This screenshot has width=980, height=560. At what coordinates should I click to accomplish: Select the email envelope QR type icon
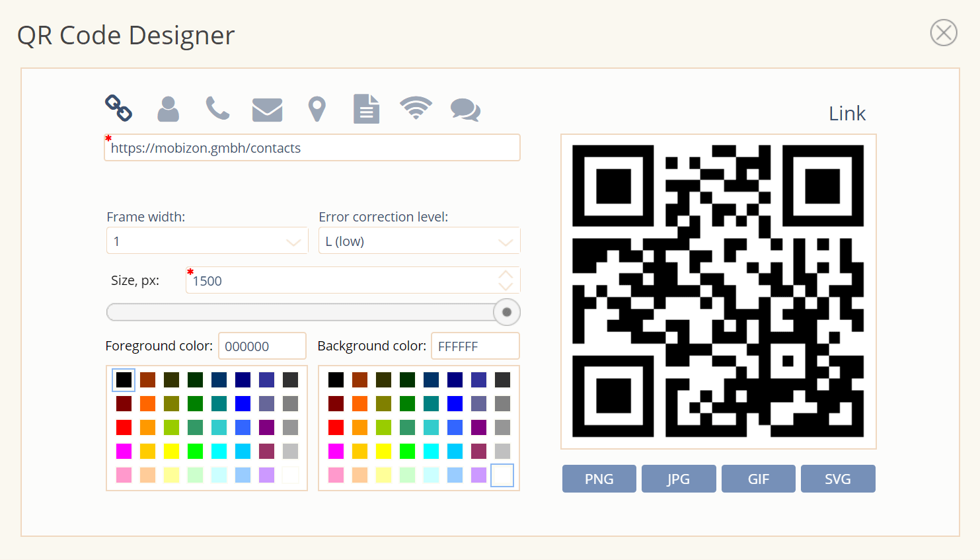pos(267,110)
